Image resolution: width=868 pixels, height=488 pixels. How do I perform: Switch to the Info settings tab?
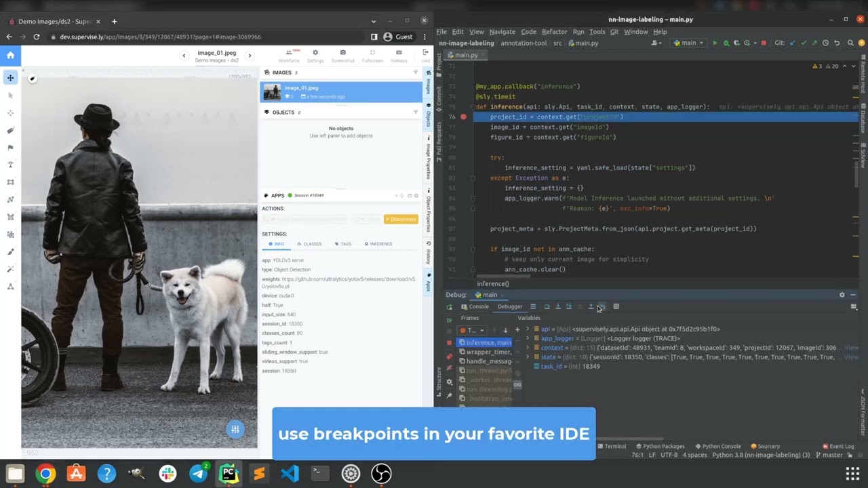pyautogui.click(x=276, y=244)
